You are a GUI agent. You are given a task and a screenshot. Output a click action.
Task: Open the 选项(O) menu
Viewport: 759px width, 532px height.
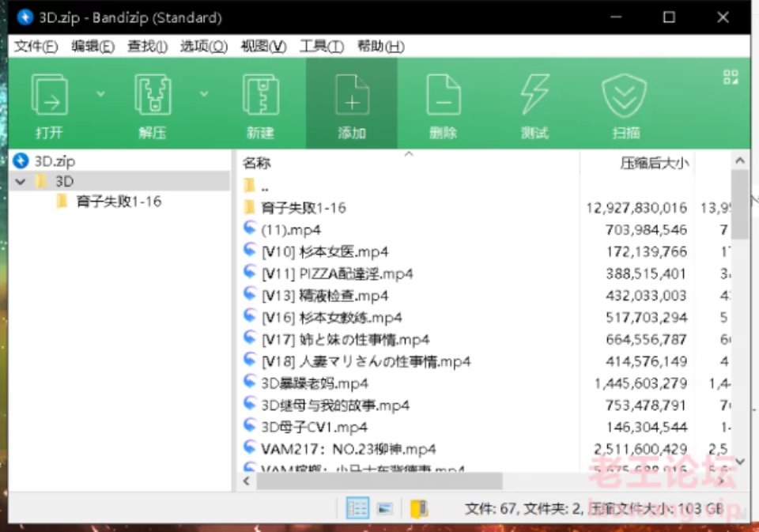tap(204, 47)
